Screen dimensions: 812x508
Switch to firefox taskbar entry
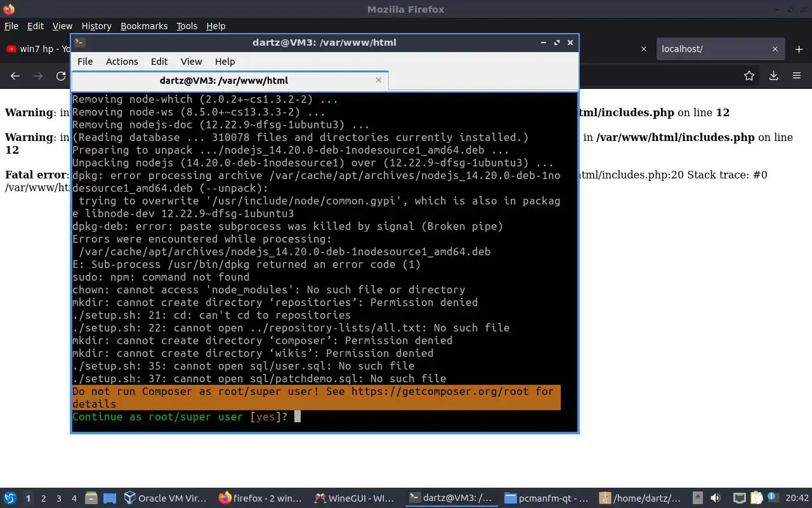click(x=260, y=498)
